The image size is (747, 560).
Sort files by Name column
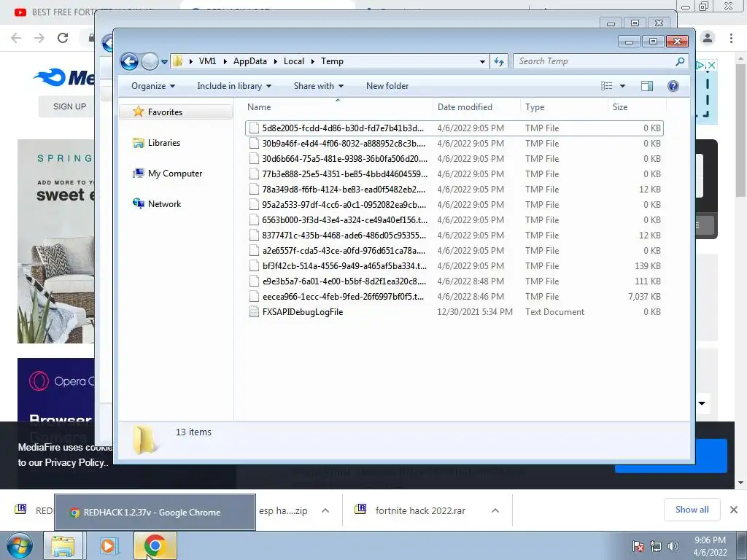click(338, 107)
